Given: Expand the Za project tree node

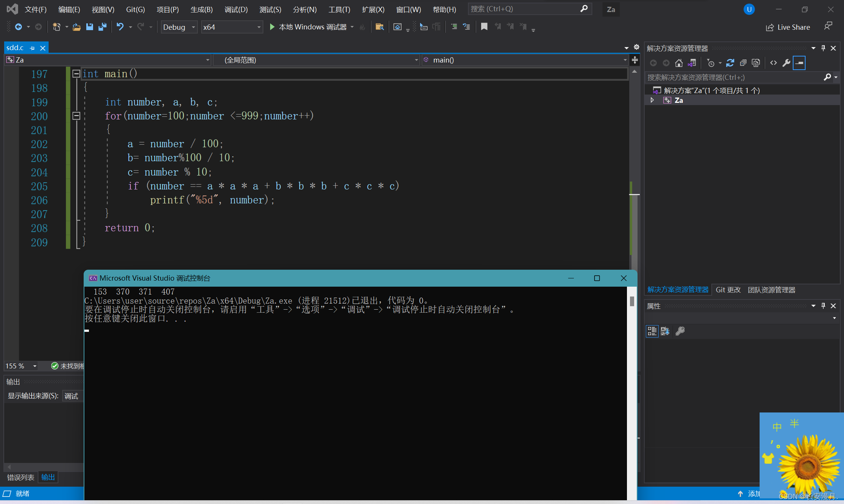Looking at the screenshot, I should (x=652, y=100).
